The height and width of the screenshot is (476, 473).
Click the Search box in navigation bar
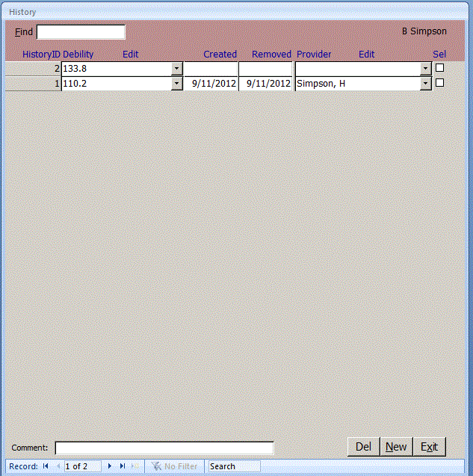234,466
